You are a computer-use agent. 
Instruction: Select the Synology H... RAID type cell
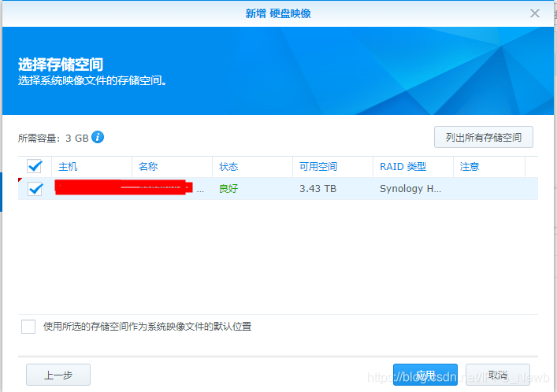click(410, 189)
